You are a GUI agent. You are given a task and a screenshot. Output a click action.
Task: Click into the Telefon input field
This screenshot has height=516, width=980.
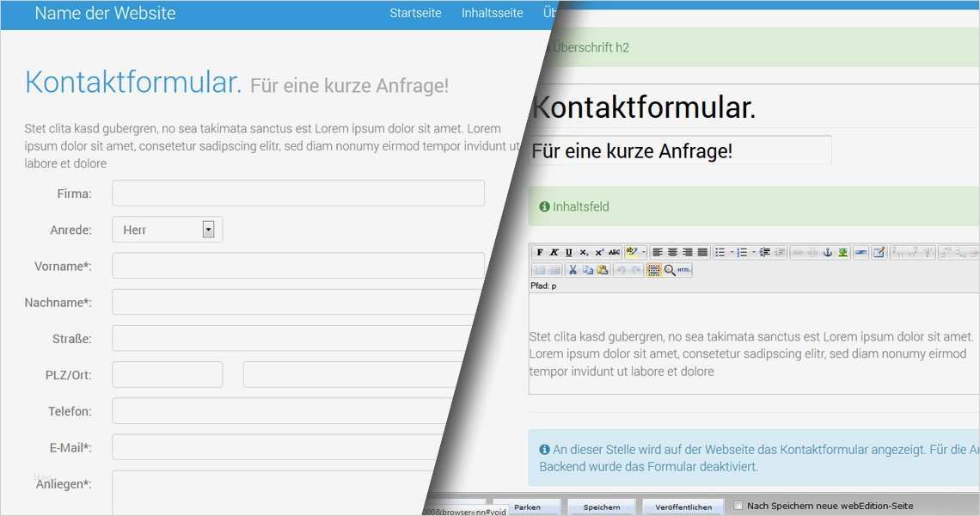(282, 411)
